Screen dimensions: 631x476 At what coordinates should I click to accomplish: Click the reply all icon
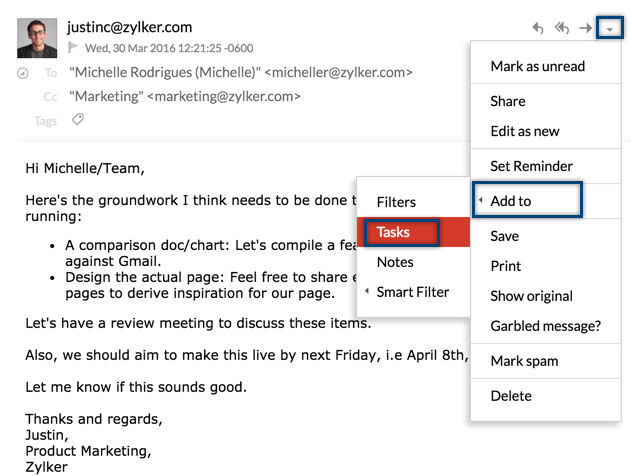[562, 29]
